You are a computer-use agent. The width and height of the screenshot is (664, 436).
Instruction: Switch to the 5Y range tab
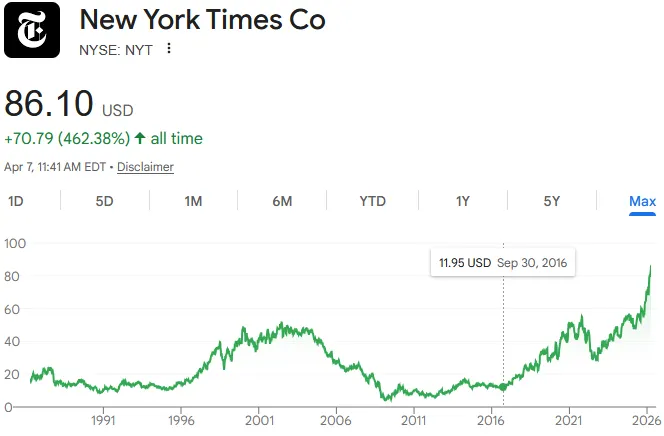(x=551, y=201)
